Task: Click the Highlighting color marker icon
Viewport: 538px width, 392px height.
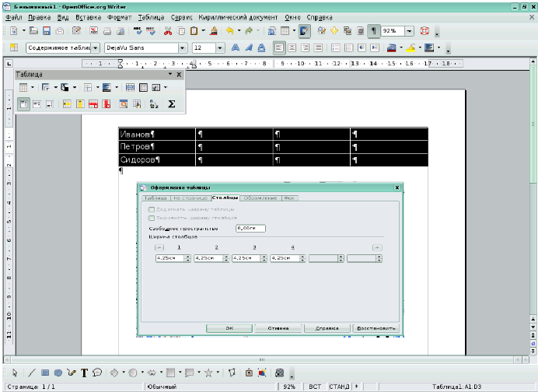Action: [x=410, y=47]
